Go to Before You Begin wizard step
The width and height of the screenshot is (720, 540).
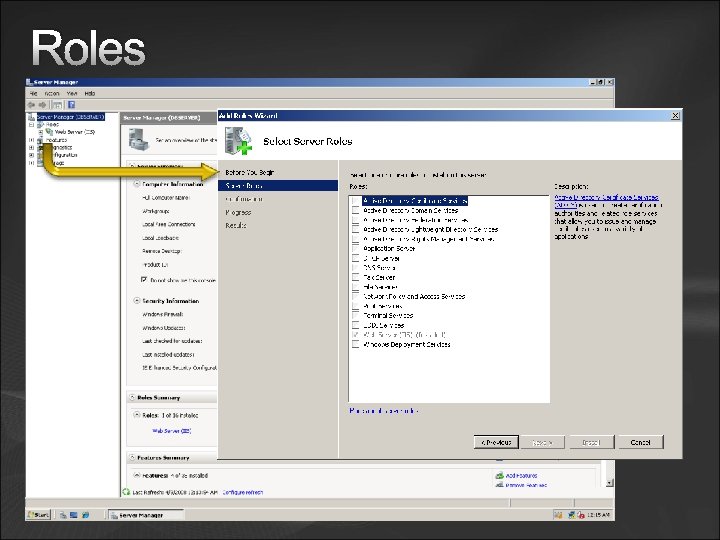tap(249, 173)
